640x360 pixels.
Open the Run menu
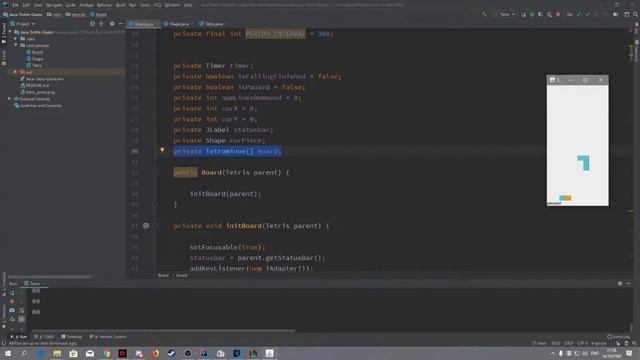click(133, 5)
